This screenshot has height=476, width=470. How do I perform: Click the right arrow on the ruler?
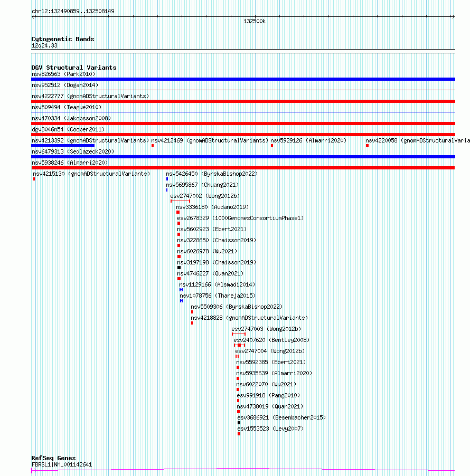click(453, 17)
